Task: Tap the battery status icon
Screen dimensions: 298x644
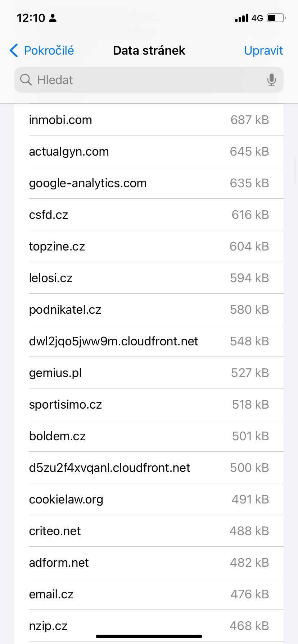Action: click(276, 18)
